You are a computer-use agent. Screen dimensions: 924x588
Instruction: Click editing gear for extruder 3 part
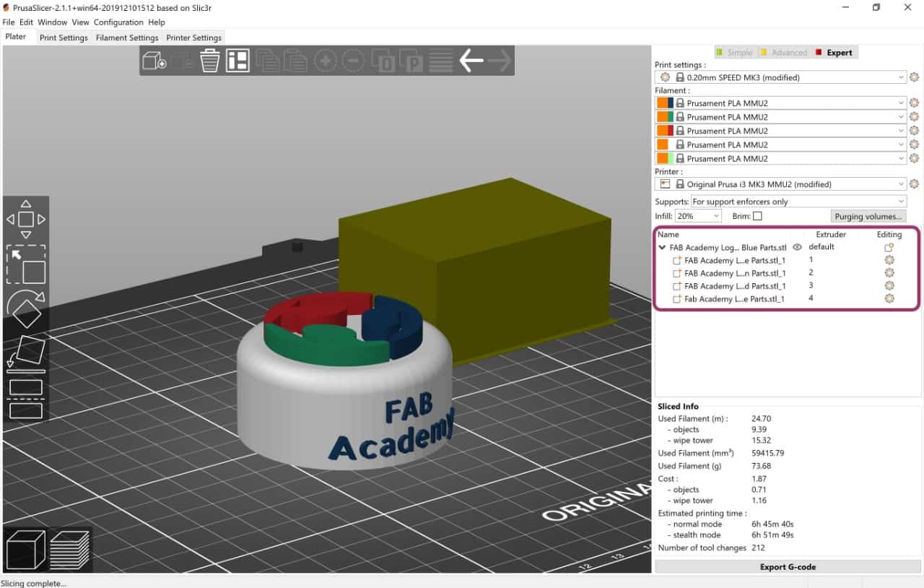click(x=889, y=286)
